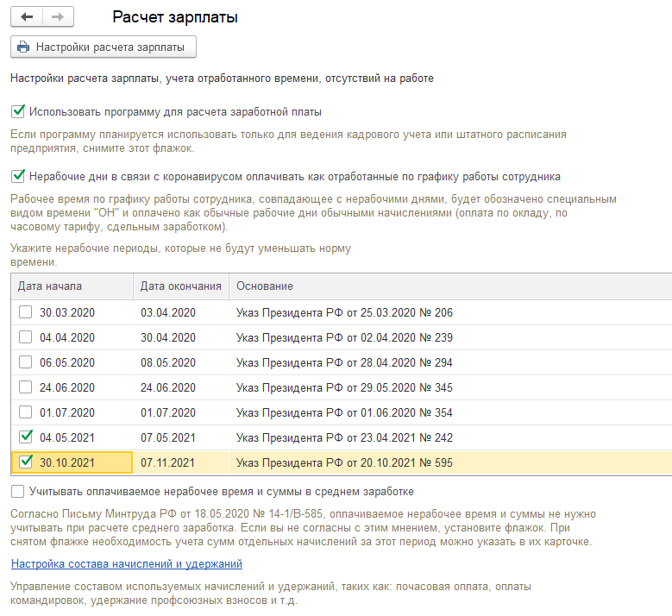
Task: Enable the 24.06.2020 non-working day checkbox
Action: pos(26,387)
